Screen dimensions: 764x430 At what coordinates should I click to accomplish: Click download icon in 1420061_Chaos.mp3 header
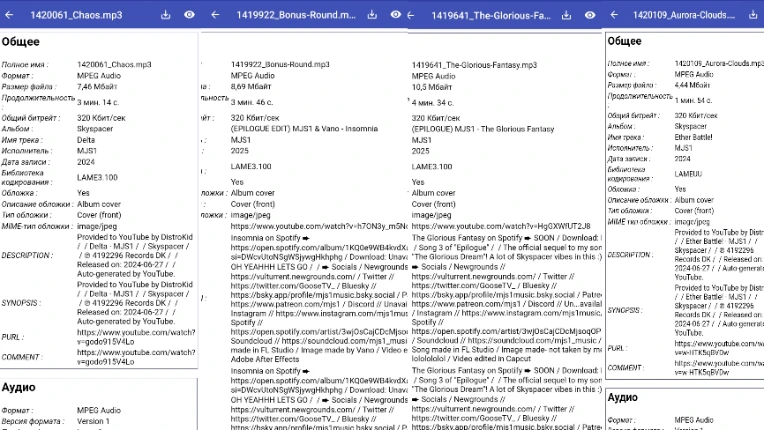point(166,15)
